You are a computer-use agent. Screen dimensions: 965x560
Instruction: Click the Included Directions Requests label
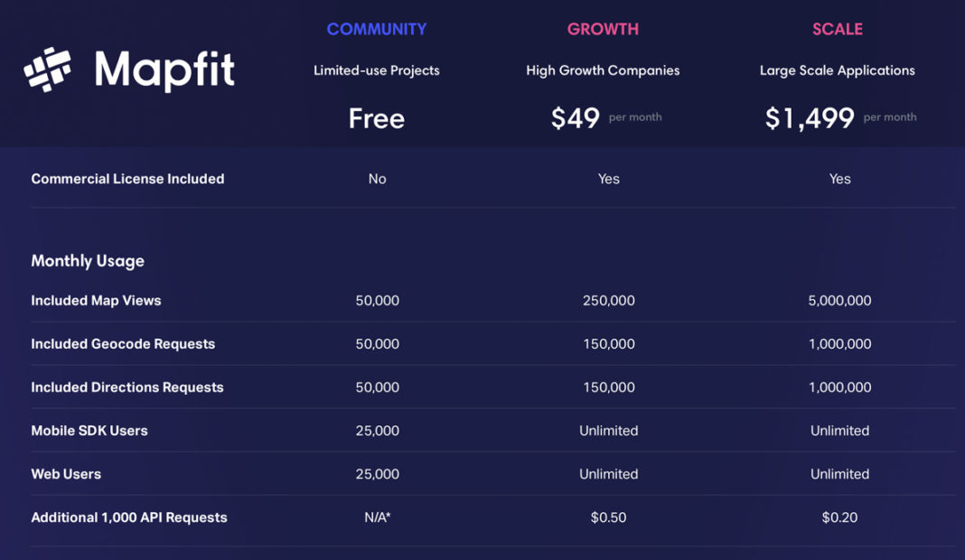127,387
